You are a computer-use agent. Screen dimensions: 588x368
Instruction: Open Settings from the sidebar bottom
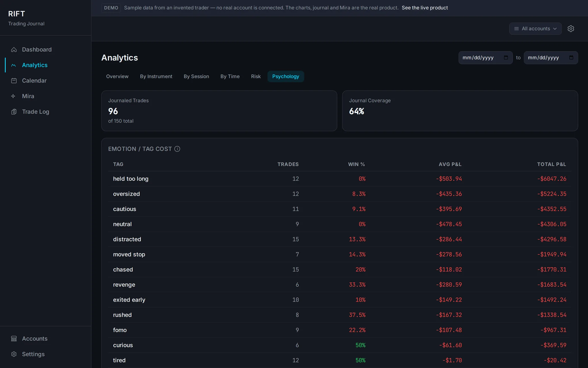[46, 354]
